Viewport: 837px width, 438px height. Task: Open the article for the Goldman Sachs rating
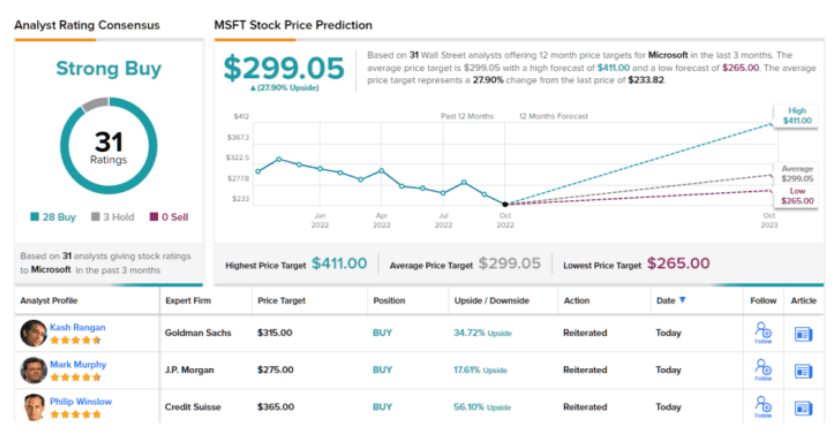[x=803, y=334]
